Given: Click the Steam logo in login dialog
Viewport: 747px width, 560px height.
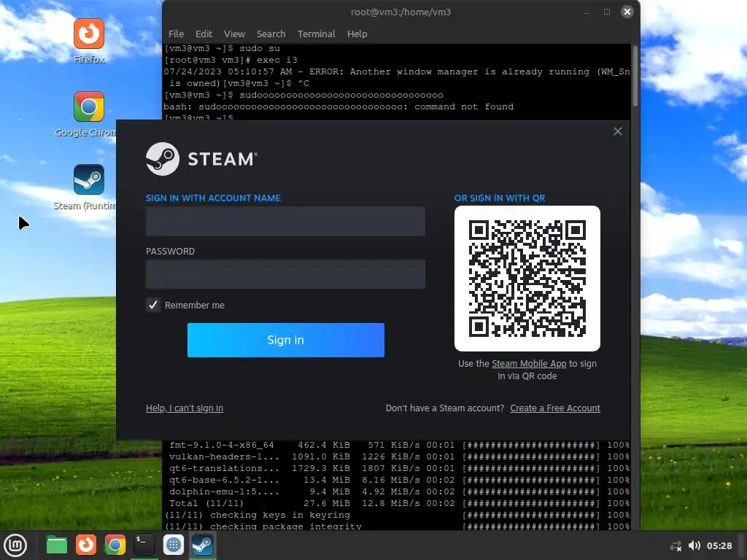Looking at the screenshot, I should click(x=201, y=159).
